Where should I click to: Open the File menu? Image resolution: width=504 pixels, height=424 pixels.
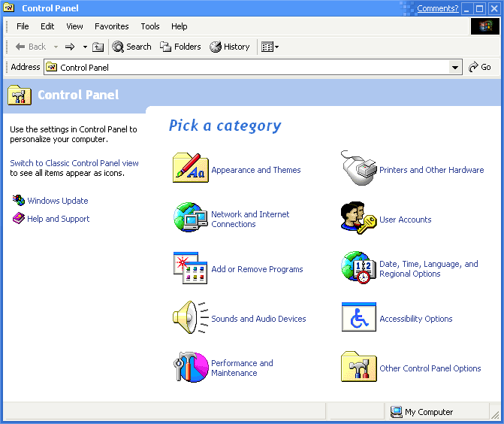23,26
